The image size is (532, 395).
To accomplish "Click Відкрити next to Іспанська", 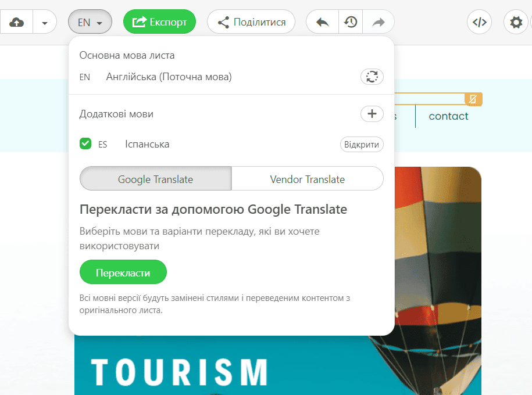I will (362, 144).
